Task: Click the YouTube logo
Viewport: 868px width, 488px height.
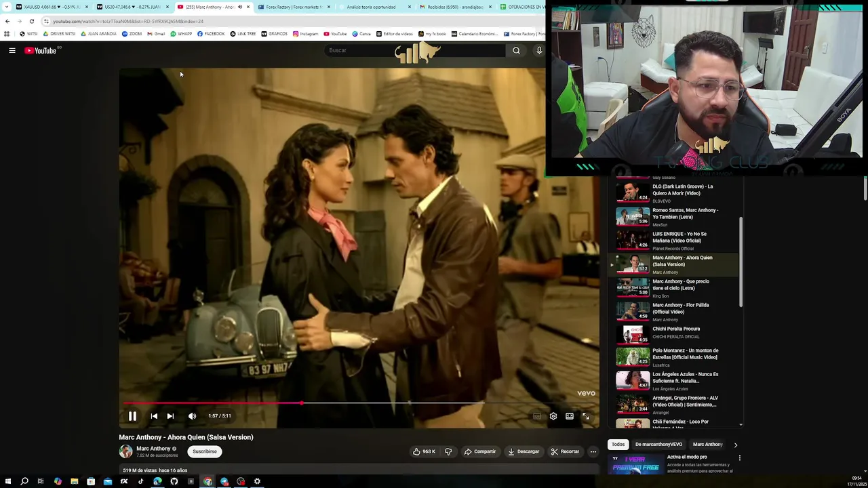Action: point(41,50)
